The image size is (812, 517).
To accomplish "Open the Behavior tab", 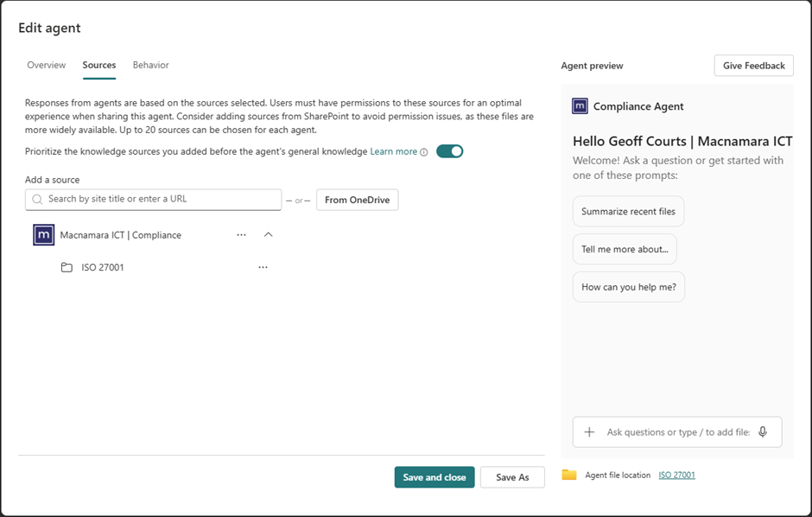I will tap(150, 65).
